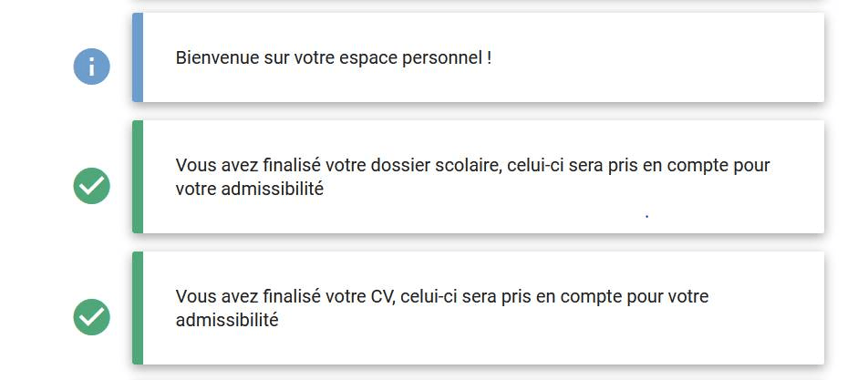Select the Bienvenue welcome notification card

click(479, 57)
